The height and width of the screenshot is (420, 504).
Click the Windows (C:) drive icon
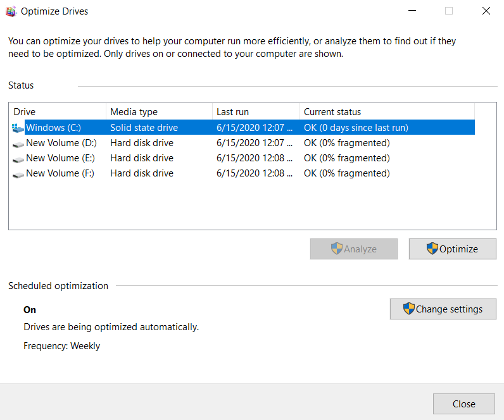(18, 128)
